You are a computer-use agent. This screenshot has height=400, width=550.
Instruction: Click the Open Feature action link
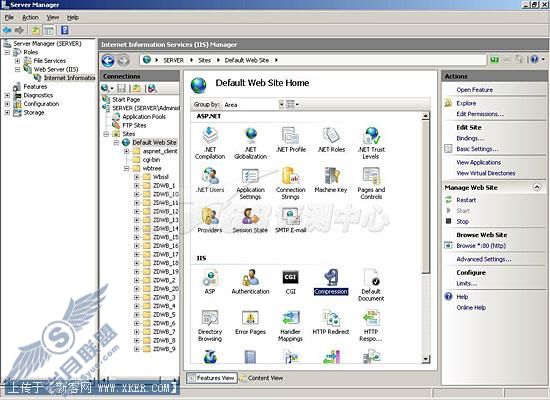tap(474, 90)
